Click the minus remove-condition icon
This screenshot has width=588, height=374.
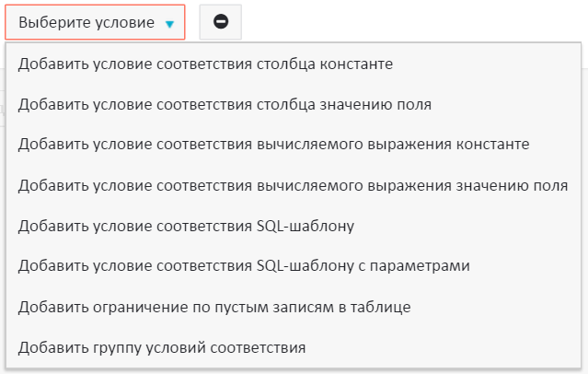coord(221,21)
